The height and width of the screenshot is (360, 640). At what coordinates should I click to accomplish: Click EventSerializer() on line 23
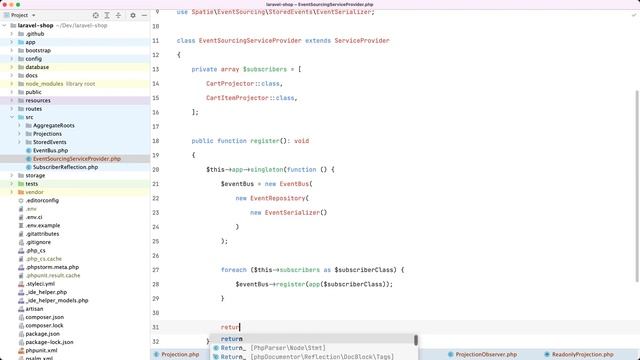(296, 213)
